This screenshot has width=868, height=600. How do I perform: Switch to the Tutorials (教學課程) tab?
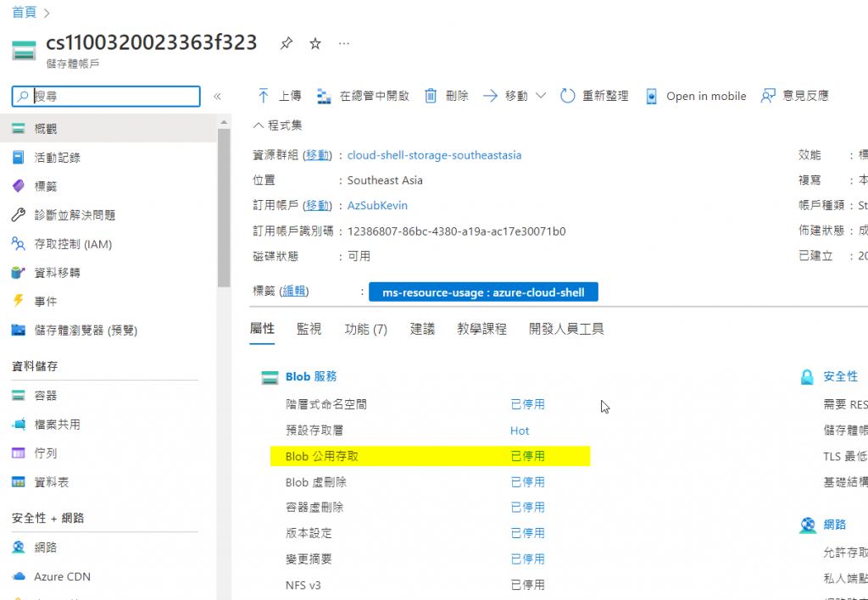click(x=481, y=330)
